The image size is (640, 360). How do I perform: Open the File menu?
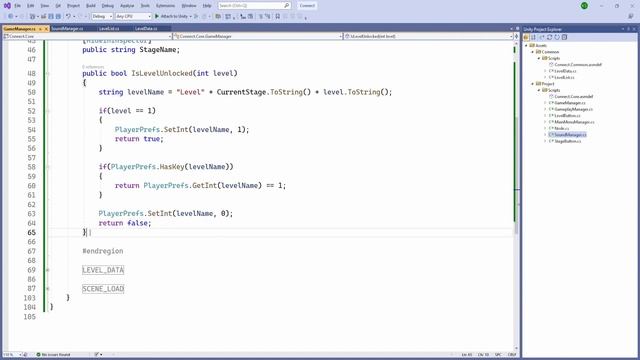tap(18, 6)
